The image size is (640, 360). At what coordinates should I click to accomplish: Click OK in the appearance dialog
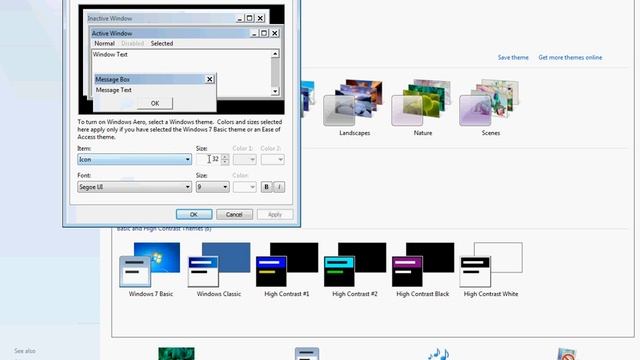click(x=194, y=214)
